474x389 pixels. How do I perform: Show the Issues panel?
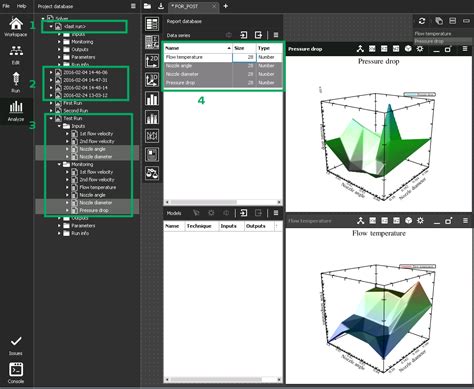[16, 346]
